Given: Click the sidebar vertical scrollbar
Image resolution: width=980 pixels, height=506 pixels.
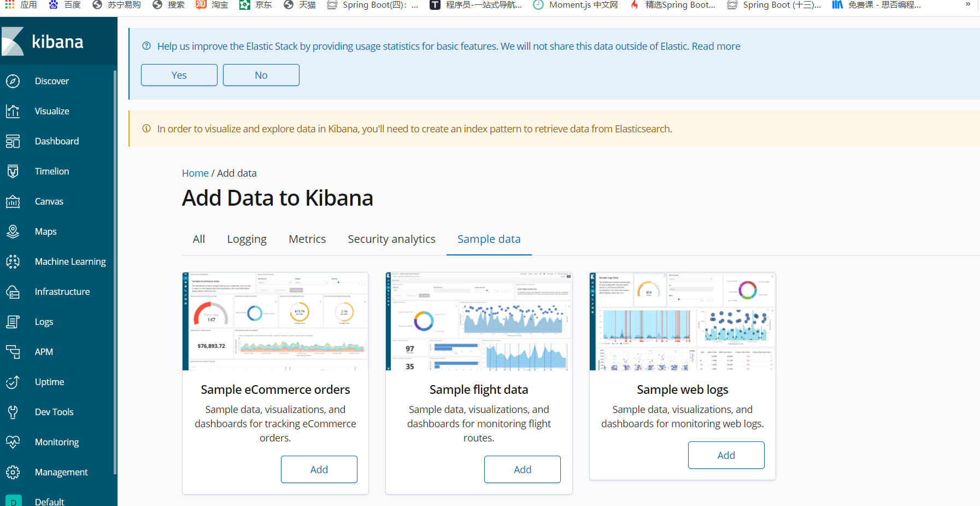Looking at the screenshot, I should pos(115,272).
